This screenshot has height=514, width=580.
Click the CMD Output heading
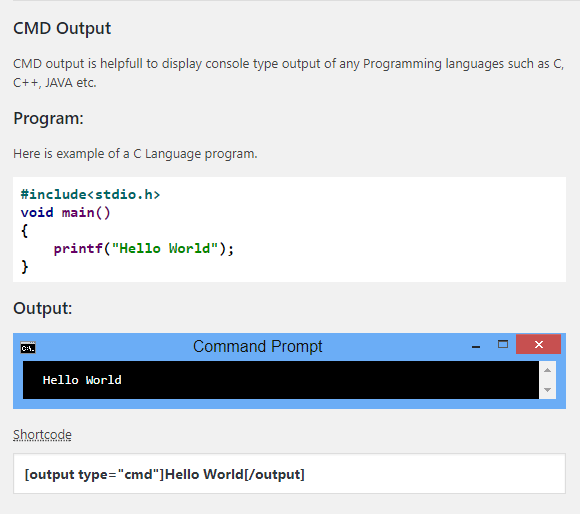[62, 28]
